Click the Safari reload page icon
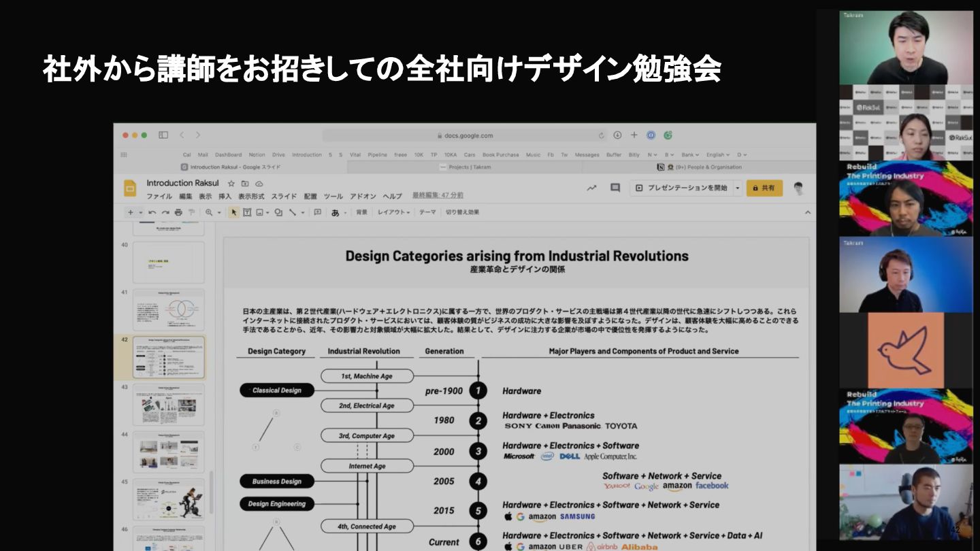 tap(602, 135)
